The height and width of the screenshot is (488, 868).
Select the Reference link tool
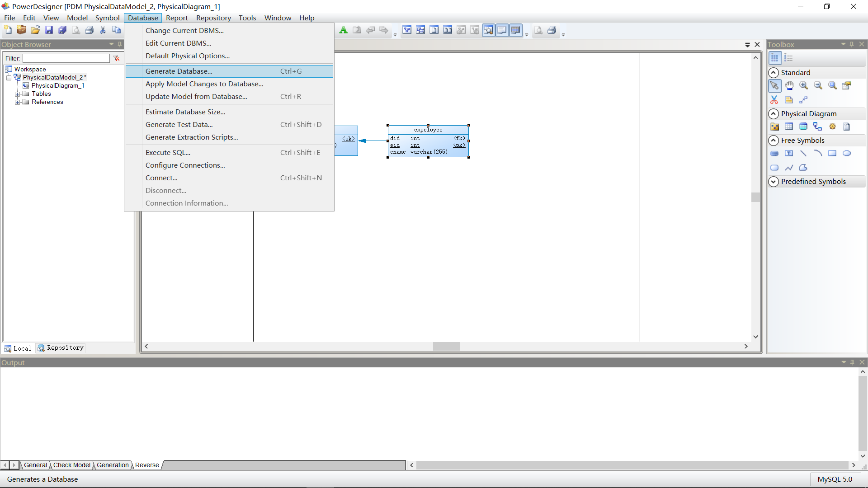[817, 127]
